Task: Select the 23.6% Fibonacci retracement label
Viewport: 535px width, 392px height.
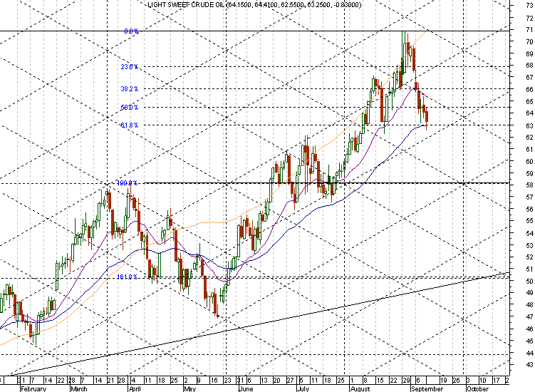Action: 130,67
